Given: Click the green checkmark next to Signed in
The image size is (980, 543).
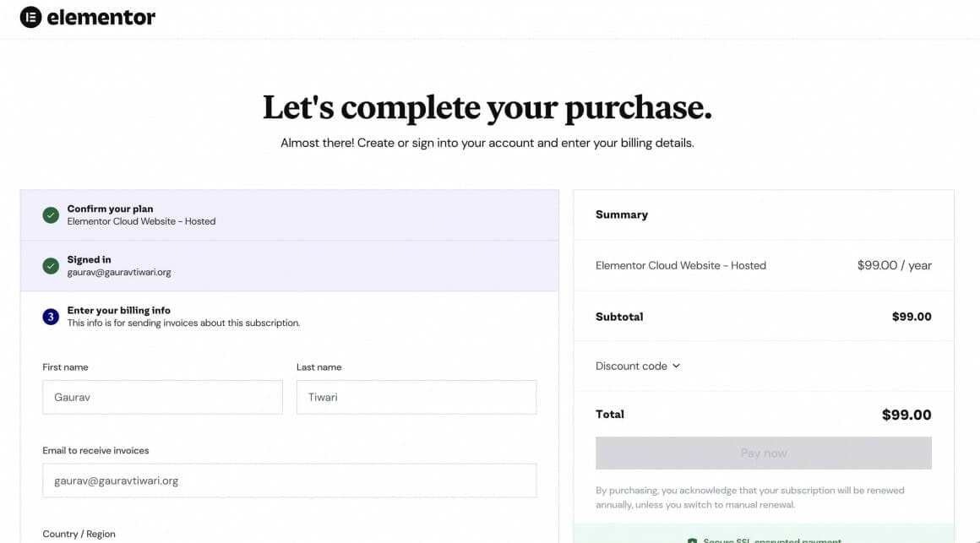Looking at the screenshot, I should click(x=51, y=265).
